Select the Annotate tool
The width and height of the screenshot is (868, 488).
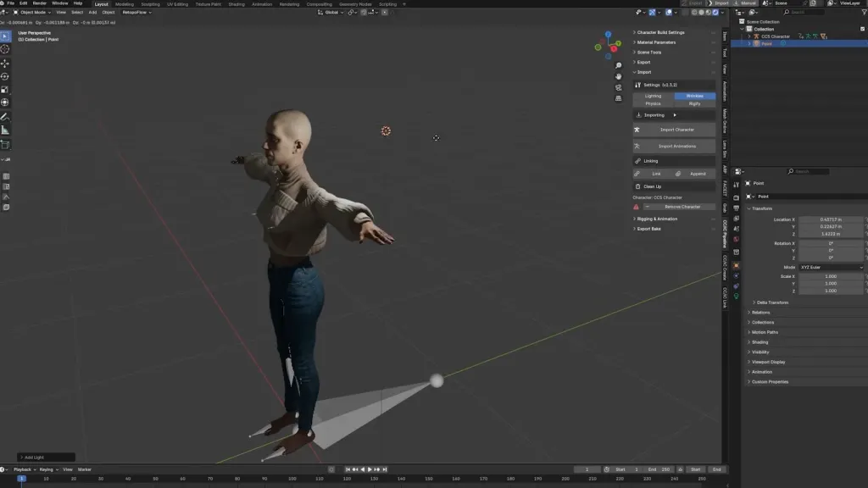[5, 116]
